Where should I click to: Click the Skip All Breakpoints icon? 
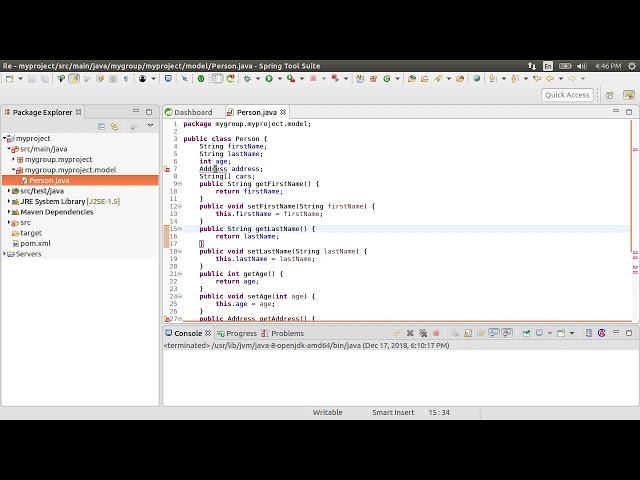[x=184, y=78]
